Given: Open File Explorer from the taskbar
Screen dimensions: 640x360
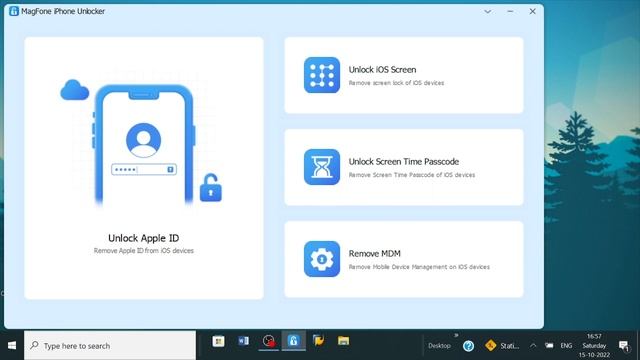Looking at the screenshot, I should pos(343,341).
